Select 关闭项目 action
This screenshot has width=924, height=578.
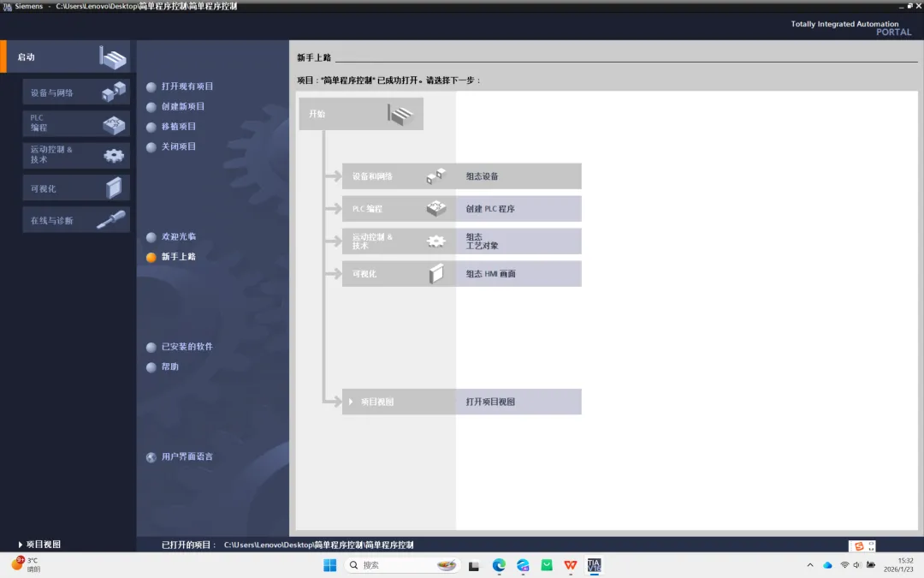pyautogui.click(x=171, y=146)
